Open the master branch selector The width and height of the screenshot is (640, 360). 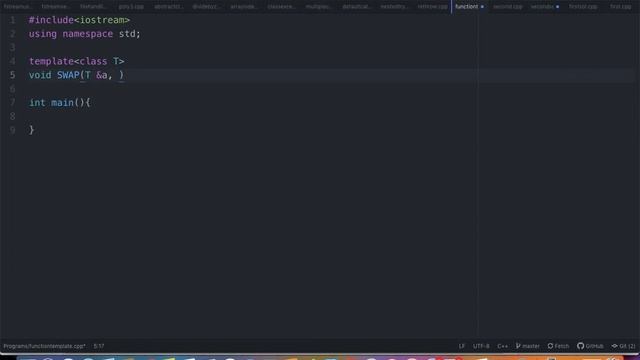[527, 346]
